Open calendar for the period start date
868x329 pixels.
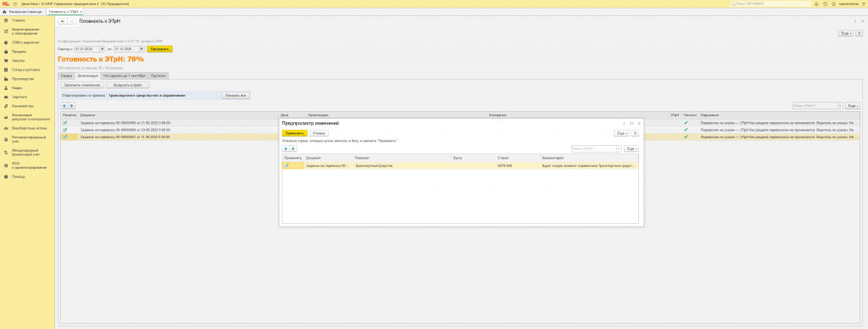(x=102, y=48)
